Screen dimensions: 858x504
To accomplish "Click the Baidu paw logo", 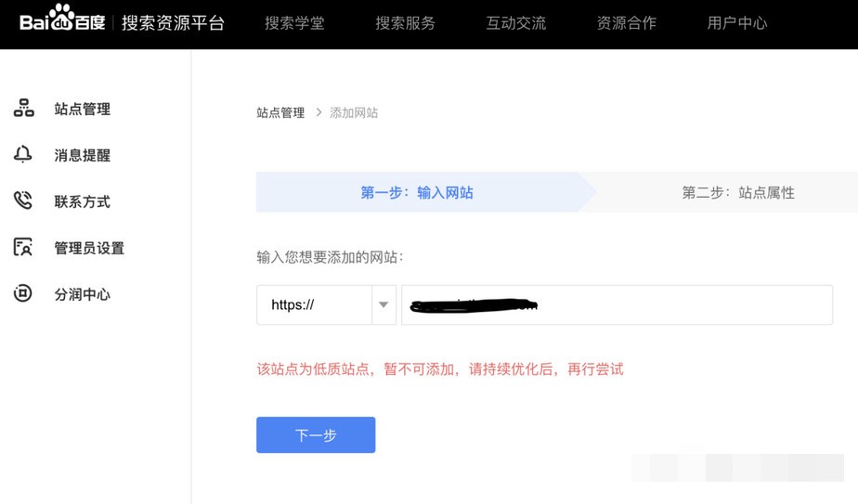I will pyautogui.click(x=62, y=19).
